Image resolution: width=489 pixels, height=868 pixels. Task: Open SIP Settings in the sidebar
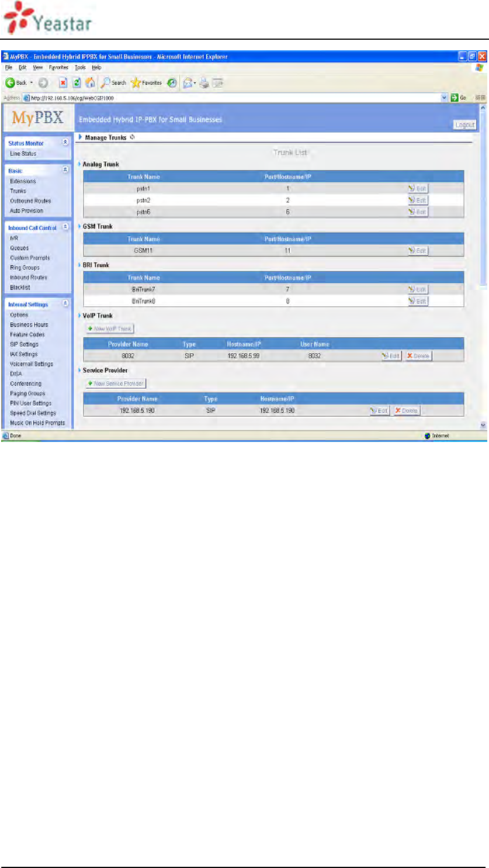[x=24, y=345]
